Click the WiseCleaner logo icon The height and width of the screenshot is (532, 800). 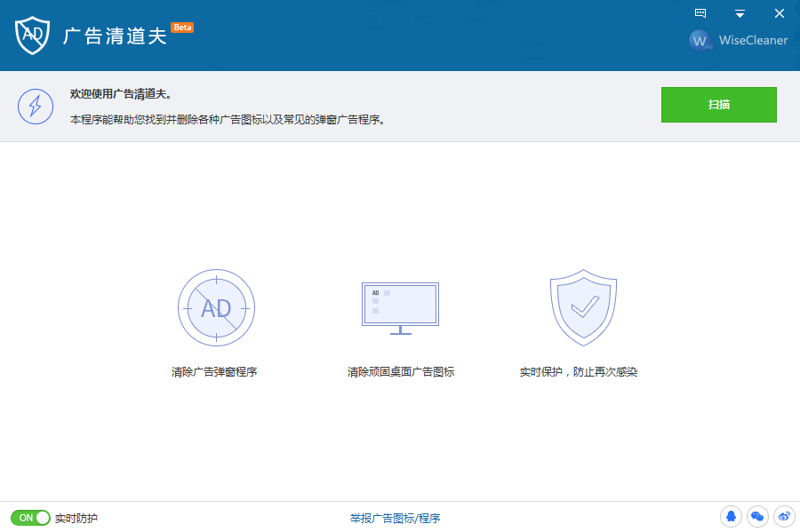coord(700,40)
